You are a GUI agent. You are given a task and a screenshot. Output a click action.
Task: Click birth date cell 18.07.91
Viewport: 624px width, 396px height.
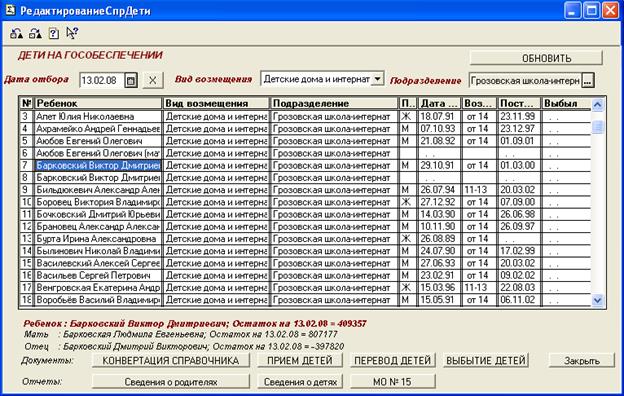439,117
